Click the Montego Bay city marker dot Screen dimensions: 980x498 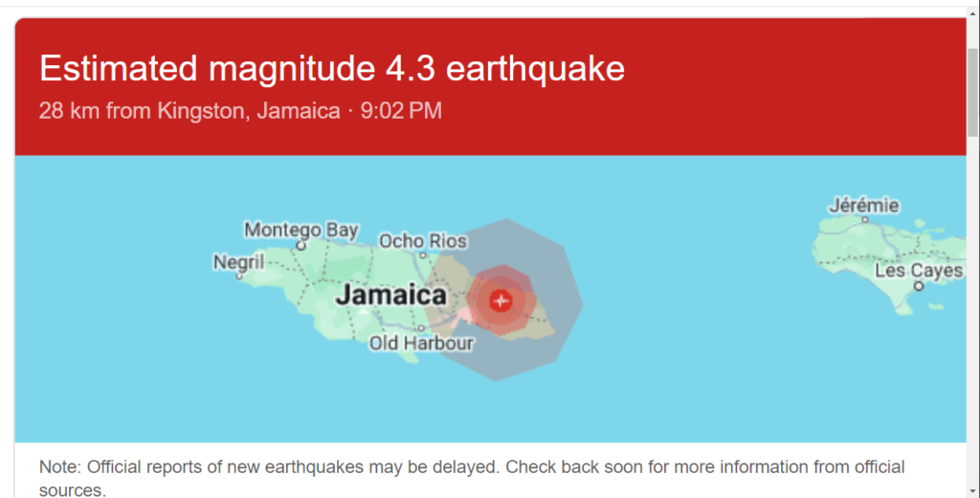(x=301, y=246)
